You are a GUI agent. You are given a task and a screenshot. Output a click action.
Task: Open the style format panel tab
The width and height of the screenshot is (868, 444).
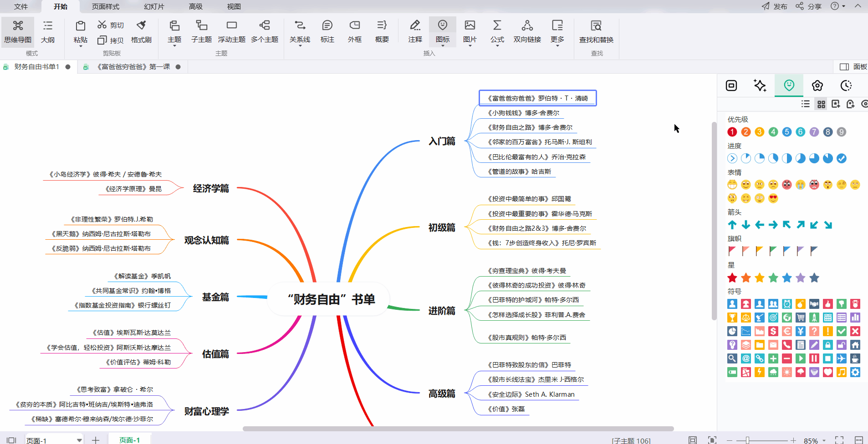731,86
